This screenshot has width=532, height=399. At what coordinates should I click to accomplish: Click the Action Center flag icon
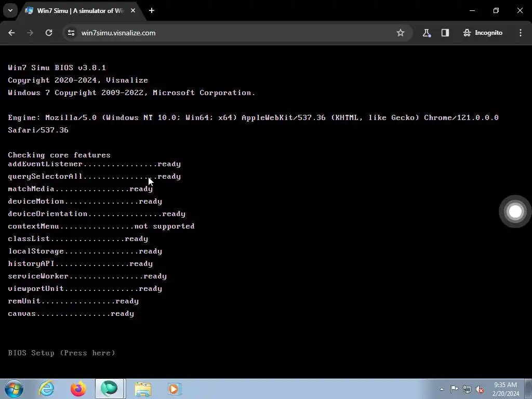pos(454,389)
